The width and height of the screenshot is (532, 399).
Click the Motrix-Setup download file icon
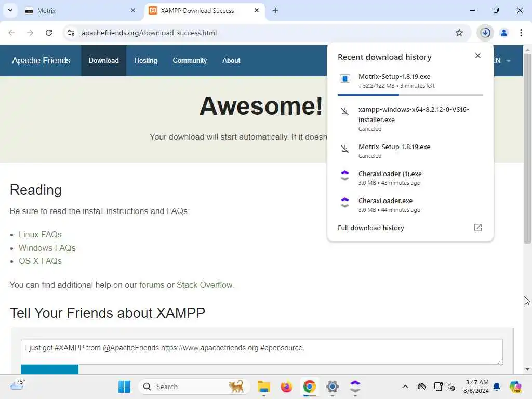345,79
